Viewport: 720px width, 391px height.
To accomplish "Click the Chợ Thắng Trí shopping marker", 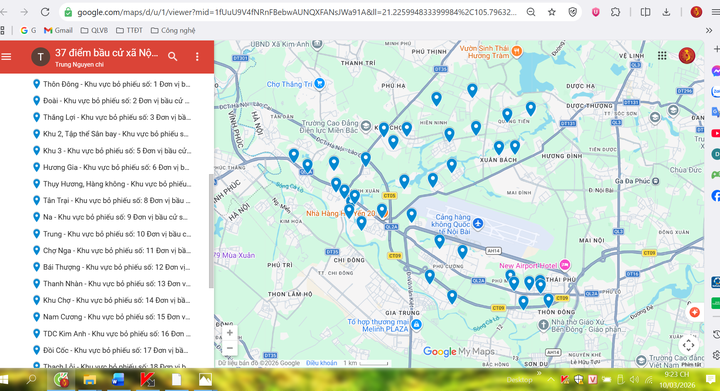I will pos(320,84).
